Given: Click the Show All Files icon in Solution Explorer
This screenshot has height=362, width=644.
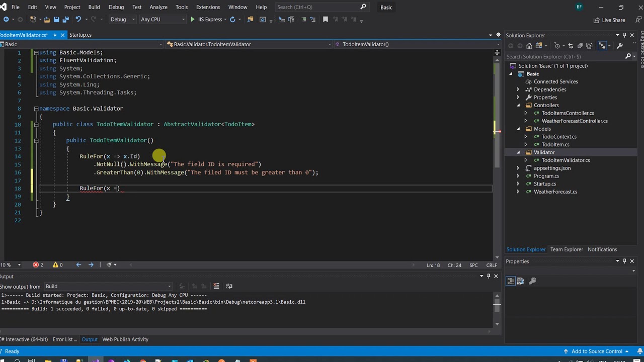Looking at the screenshot, I should tap(590, 46).
